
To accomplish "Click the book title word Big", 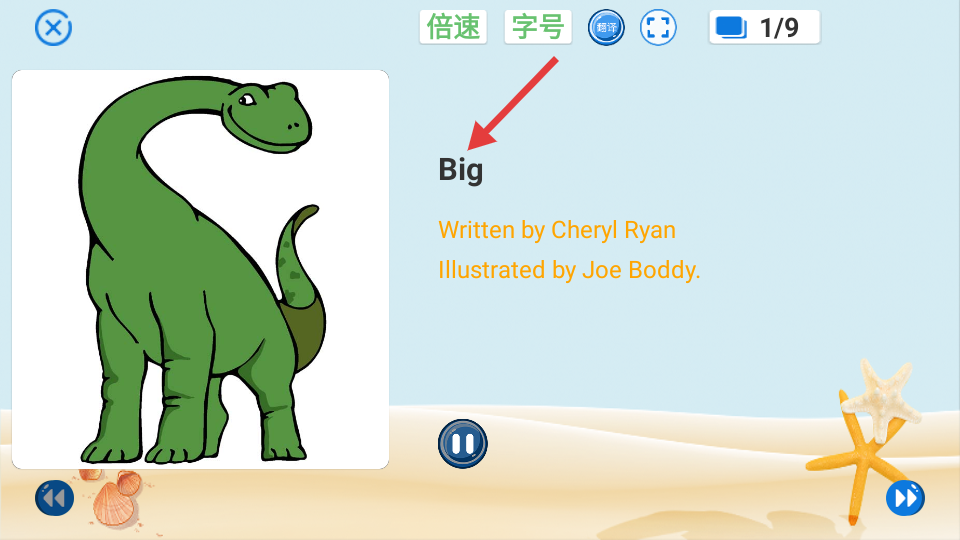I will [x=460, y=170].
